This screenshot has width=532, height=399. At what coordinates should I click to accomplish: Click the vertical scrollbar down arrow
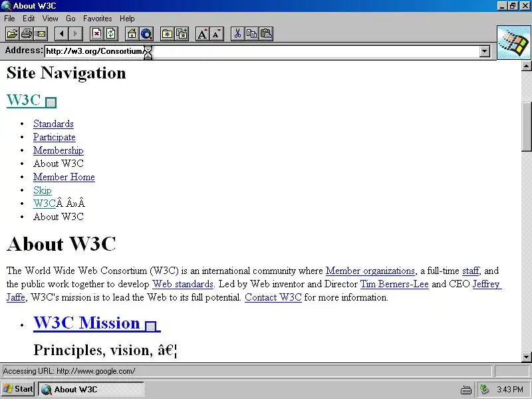click(526, 357)
